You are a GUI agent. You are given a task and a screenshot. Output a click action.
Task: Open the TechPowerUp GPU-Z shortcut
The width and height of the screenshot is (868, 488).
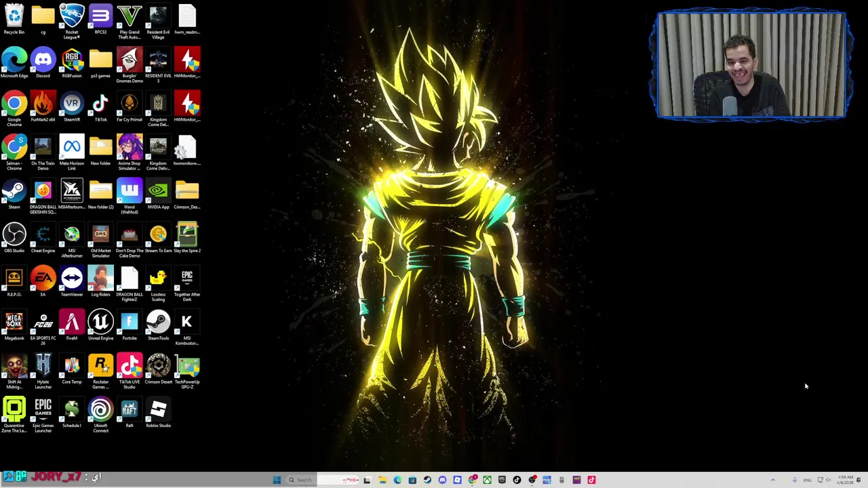[x=187, y=371]
